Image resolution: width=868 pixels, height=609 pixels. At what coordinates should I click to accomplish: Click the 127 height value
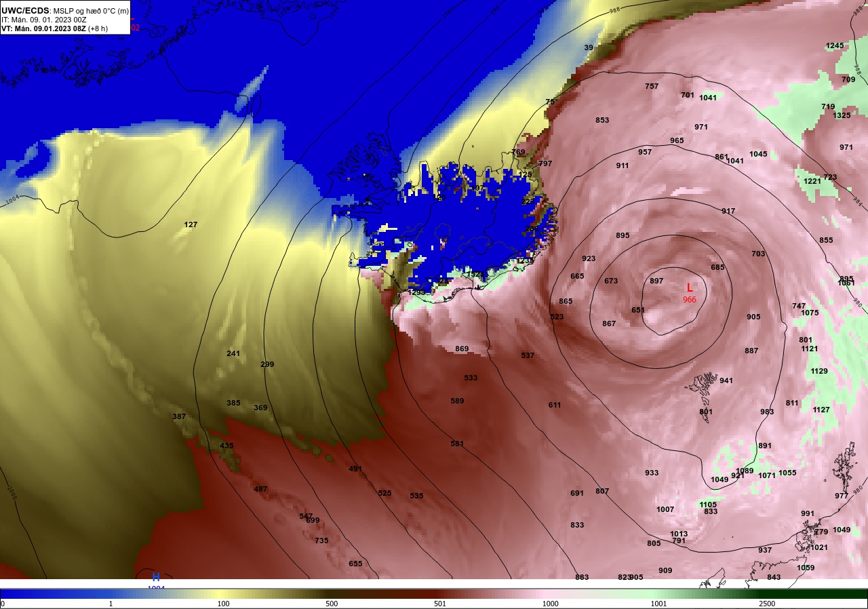(191, 224)
